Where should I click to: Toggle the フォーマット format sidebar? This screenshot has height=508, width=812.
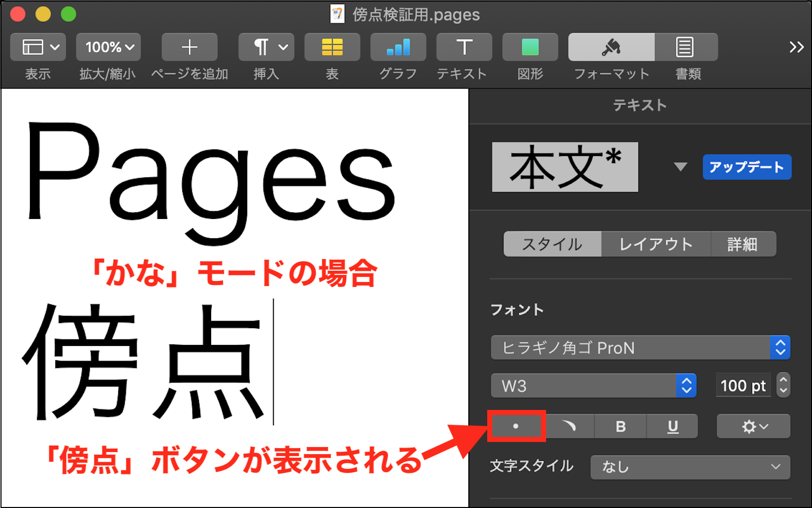click(611, 47)
